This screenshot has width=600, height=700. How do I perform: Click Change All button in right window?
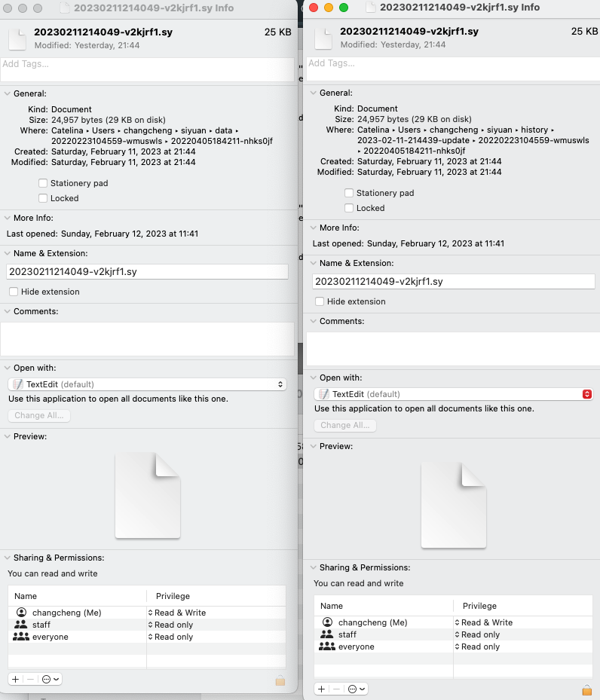345,425
